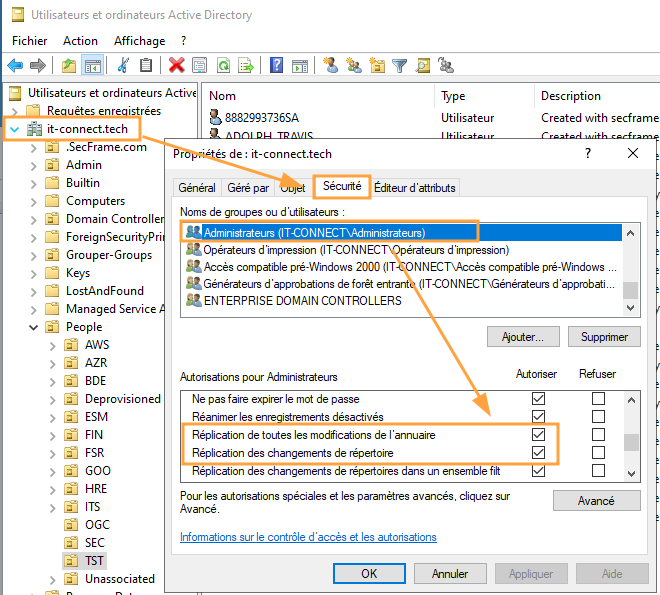Click the blue Back arrow in toolbar

point(15,66)
